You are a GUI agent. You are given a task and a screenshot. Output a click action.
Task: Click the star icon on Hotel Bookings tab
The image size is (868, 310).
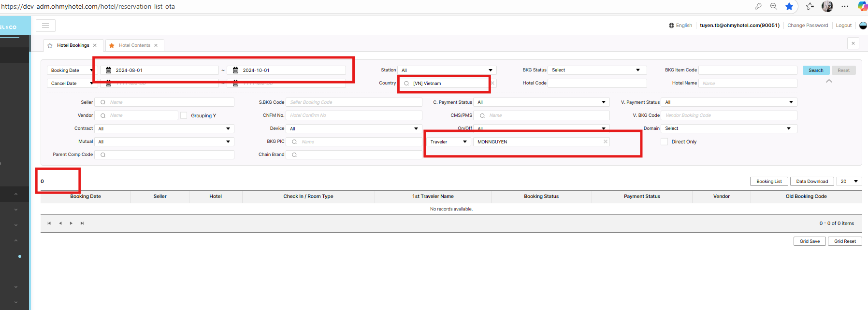(x=50, y=45)
